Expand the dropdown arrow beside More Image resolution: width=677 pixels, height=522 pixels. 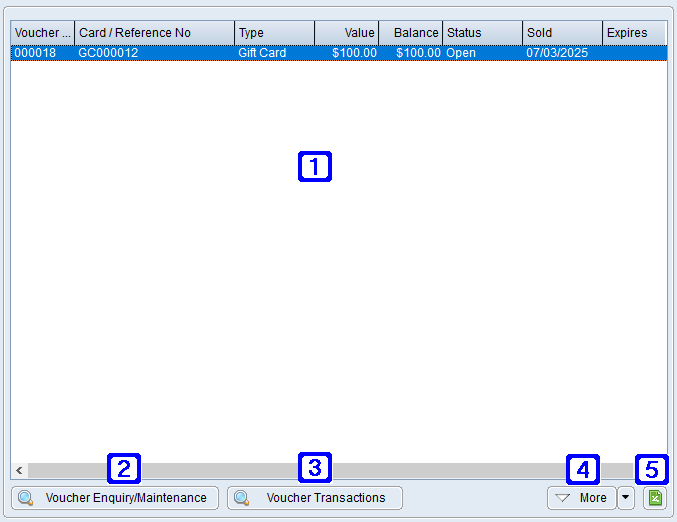[626, 498]
